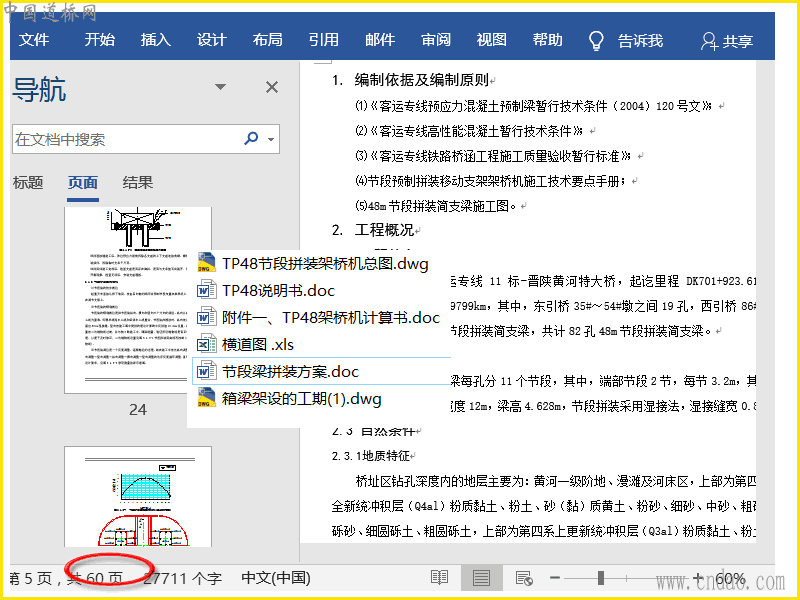Image resolution: width=800 pixels, height=600 pixels.
Task: Select the 页面 navigation tab
Action: click(x=83, y=182)
